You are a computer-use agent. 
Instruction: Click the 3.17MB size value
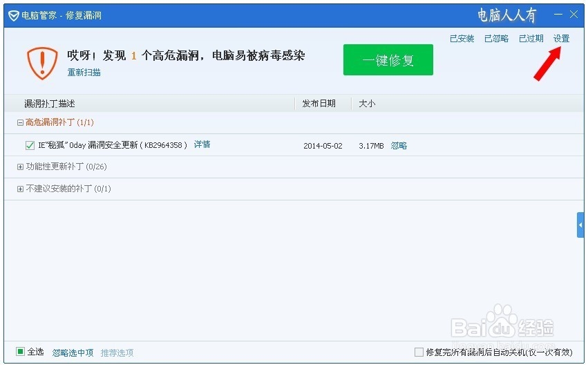371,146
